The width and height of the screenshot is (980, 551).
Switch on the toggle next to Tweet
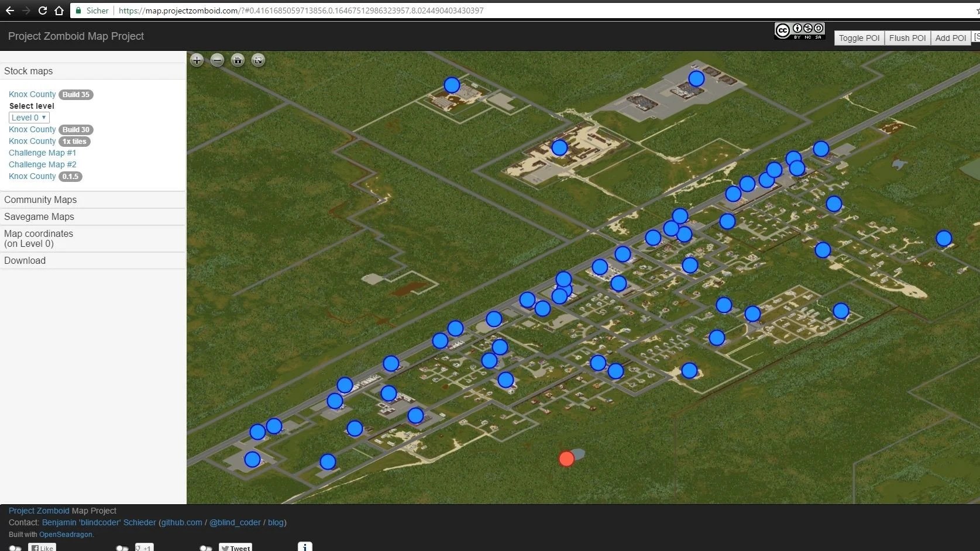pos(206,547)
